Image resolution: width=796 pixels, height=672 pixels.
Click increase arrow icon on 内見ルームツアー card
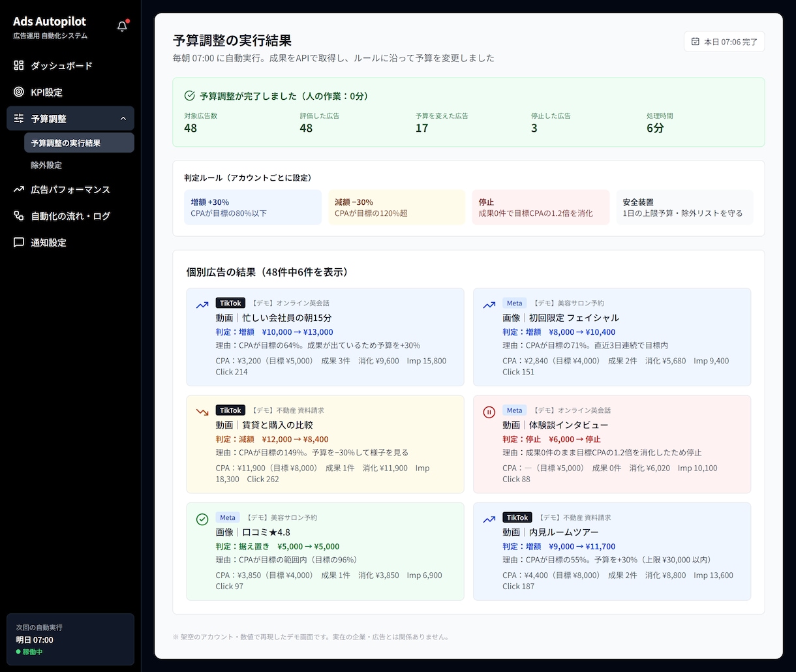[489, 519]
